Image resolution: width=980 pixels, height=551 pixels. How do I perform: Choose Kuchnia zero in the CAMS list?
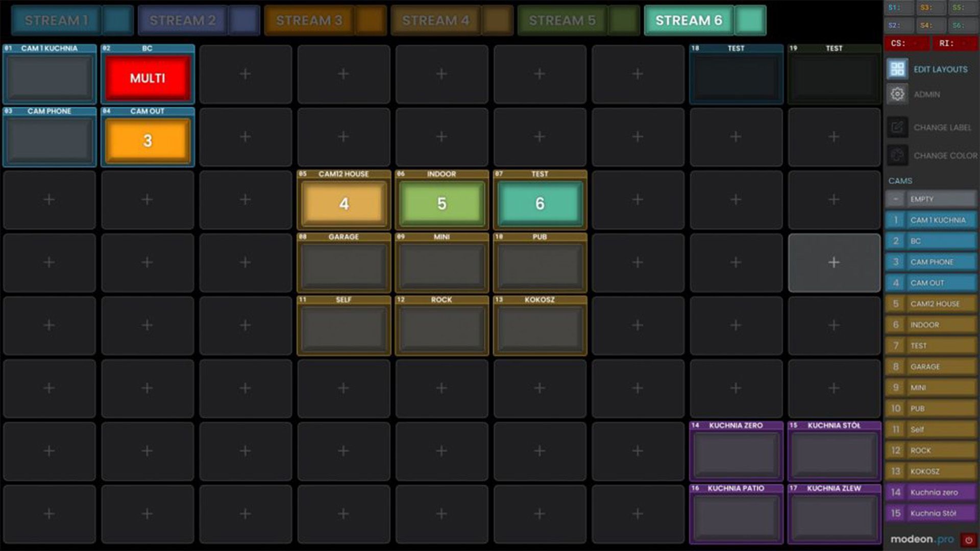(931, 492)
